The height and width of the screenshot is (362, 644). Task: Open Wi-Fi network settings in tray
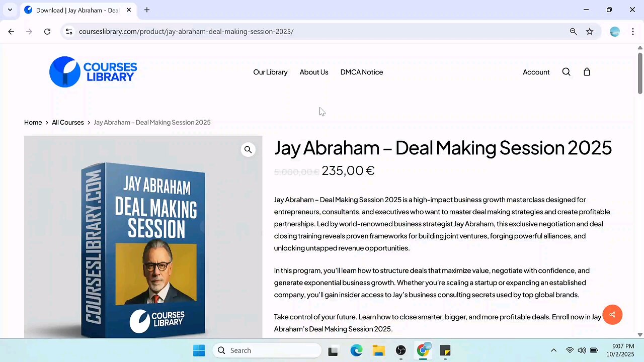pyautogui.click(x=570, y=350)
